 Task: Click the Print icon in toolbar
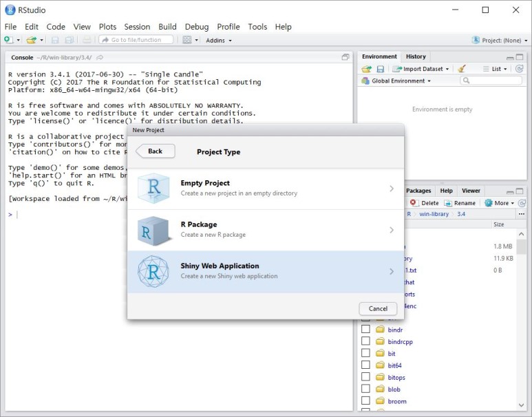(87, 40)
